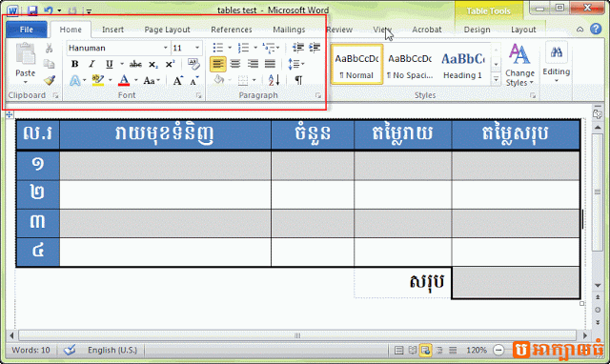The width and height of the screenshot is (610, 364).
Task: Open the File tab
Action: coord(27,30)
